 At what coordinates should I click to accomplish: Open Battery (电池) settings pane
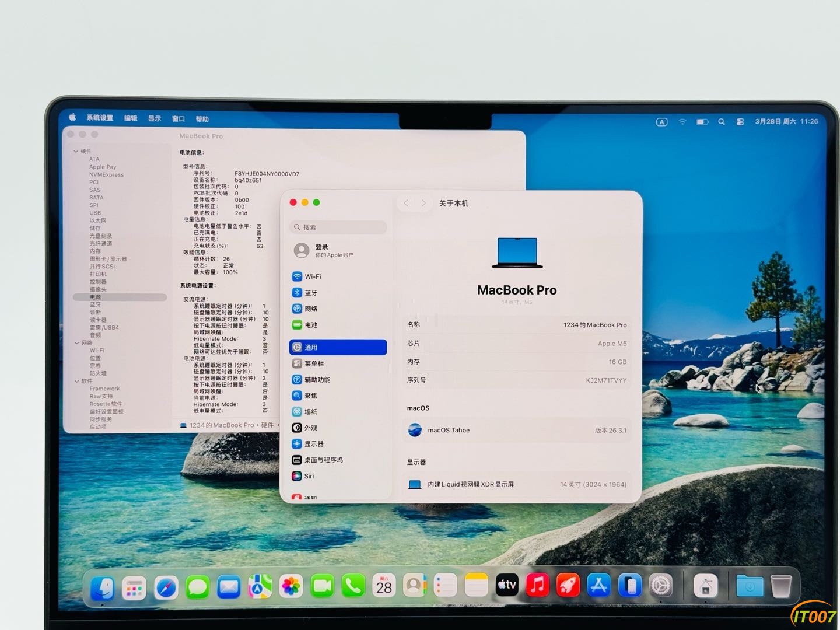click(310, 325)
